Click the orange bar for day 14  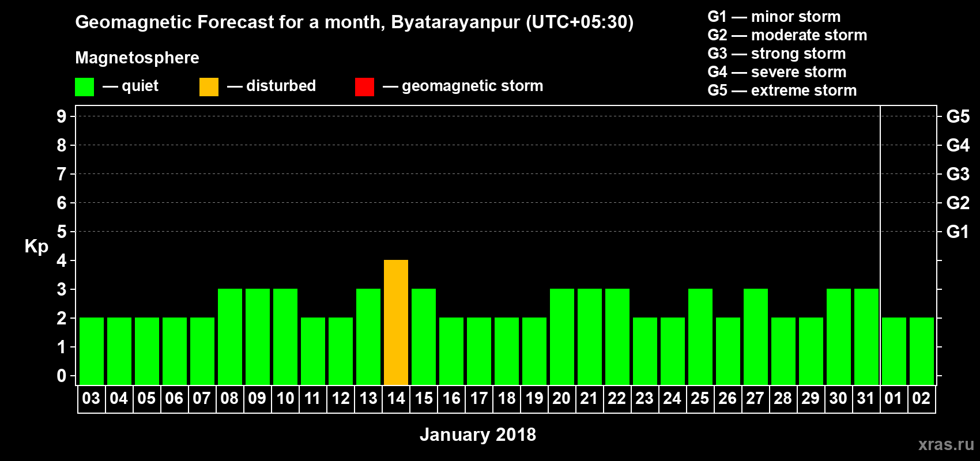pos(396,322)
